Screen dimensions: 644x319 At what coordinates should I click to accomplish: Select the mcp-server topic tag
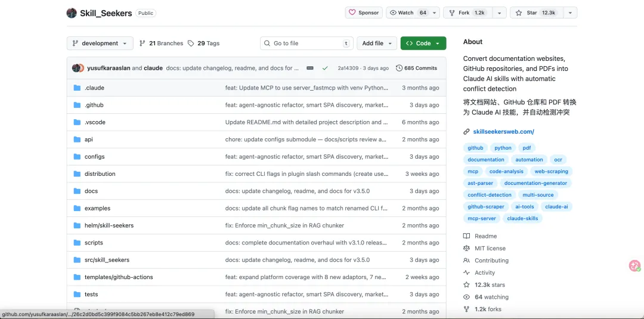pos(482,218)
